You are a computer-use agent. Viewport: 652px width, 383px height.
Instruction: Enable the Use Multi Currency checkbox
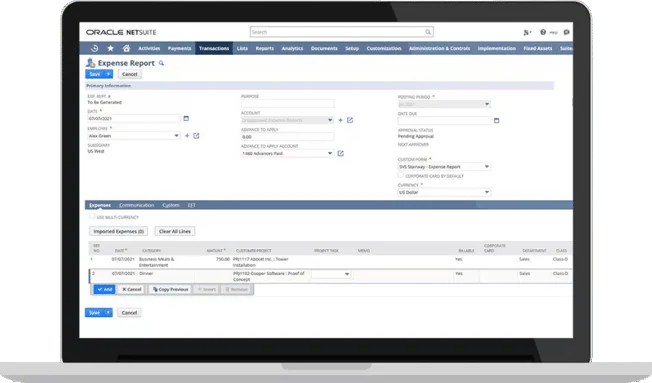(92, 217)
